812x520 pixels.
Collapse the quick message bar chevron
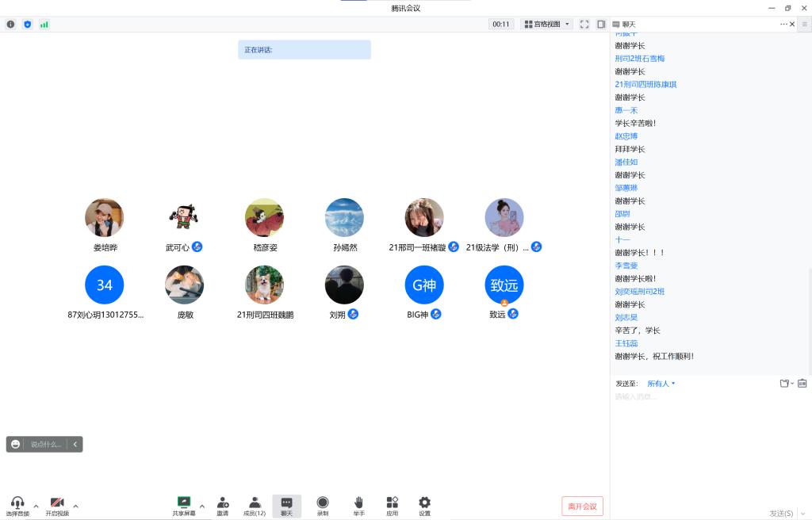tap(75, 445)
